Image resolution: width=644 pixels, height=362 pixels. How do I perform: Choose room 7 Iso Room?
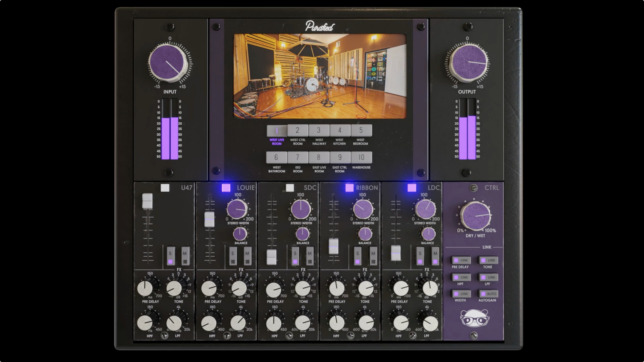(298, 157)
